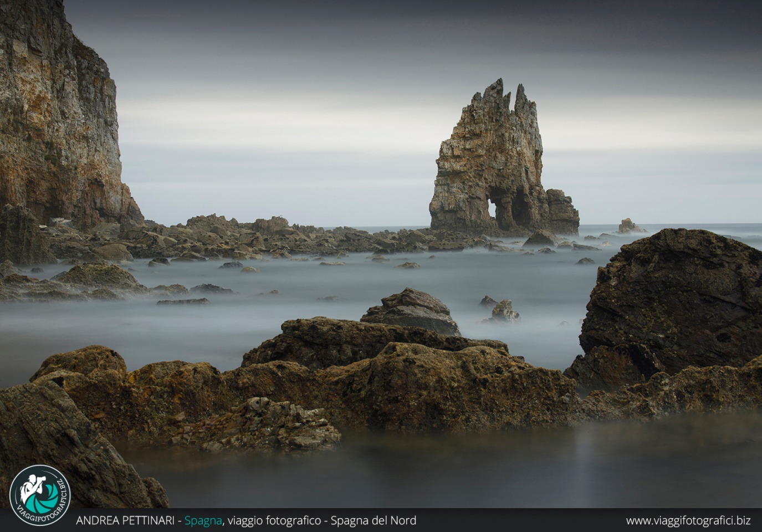Click 'viaggio fotografico - Spagna del Nord' text
The width and height of the screenshot is (762, 532).
[x=322, y=521]
